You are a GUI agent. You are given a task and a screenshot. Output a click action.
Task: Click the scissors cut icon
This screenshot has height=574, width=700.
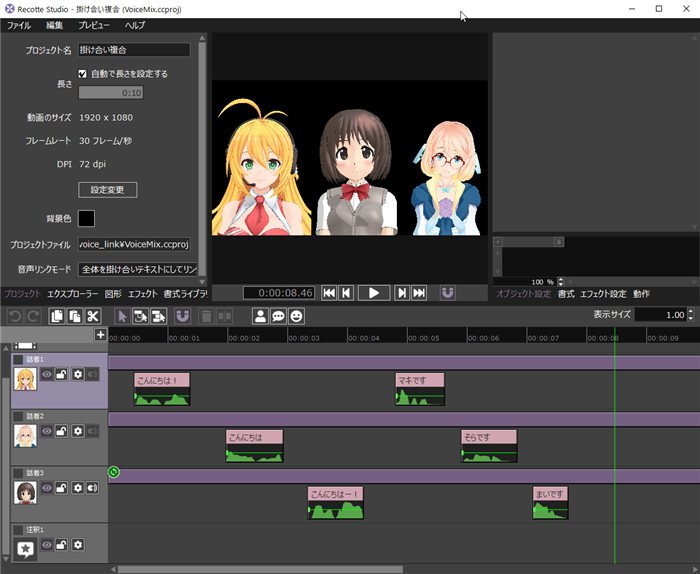click(x=93, y=316)
